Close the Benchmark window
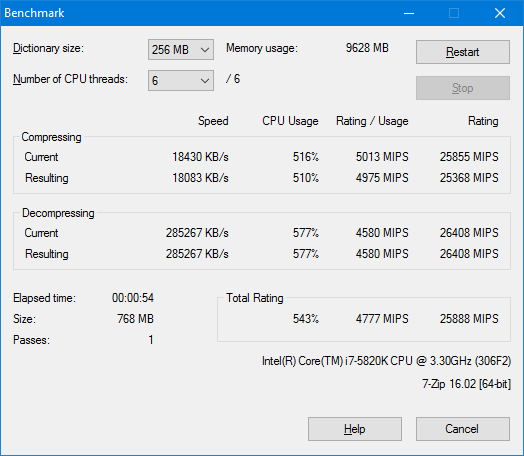The width and height of the screenshot is (524, 456). click(500, 13)
